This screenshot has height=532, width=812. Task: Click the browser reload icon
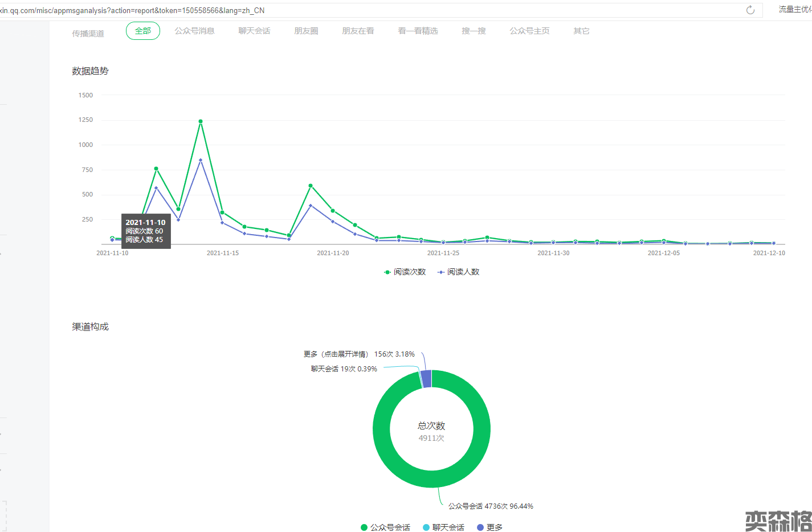(750, 10)
